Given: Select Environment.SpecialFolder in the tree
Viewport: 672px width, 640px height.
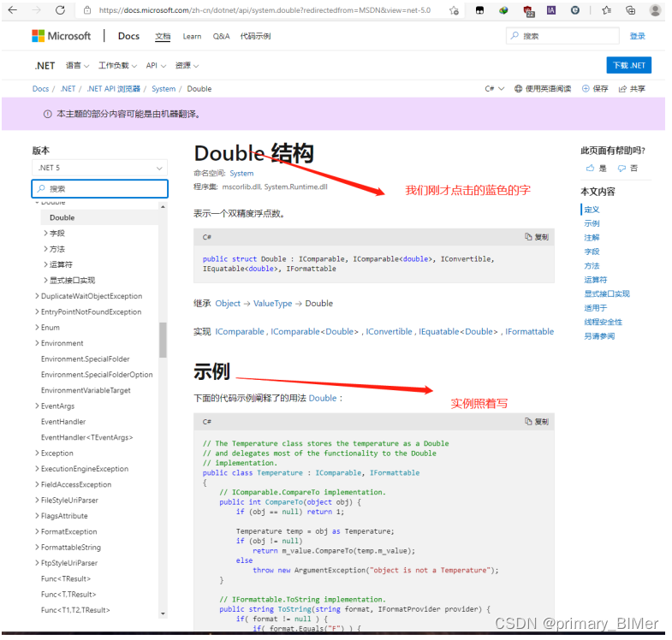Looking at the screenshot, I should 86,359.
